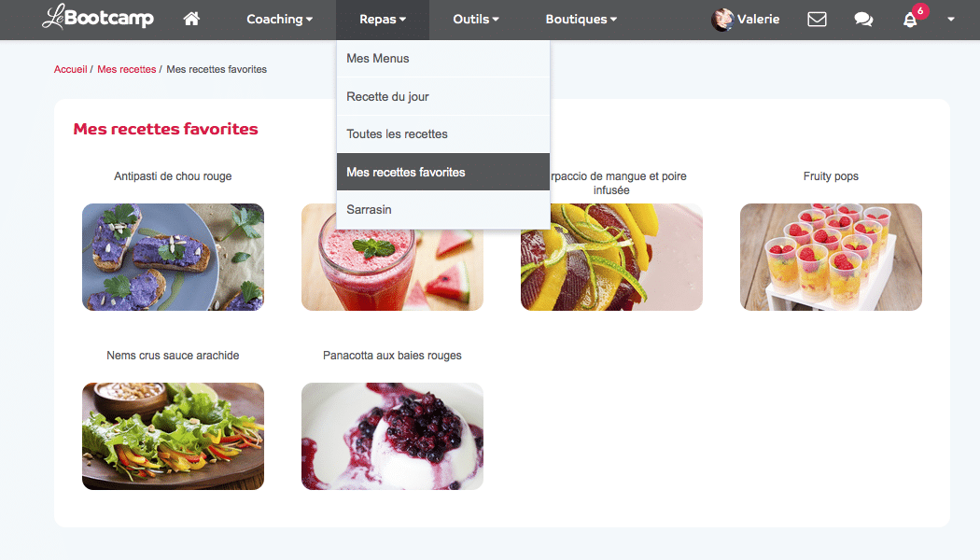Screen dimensions: 980x560
Task: Expand the Coaching dropdown menu
Action: point(279,20)
